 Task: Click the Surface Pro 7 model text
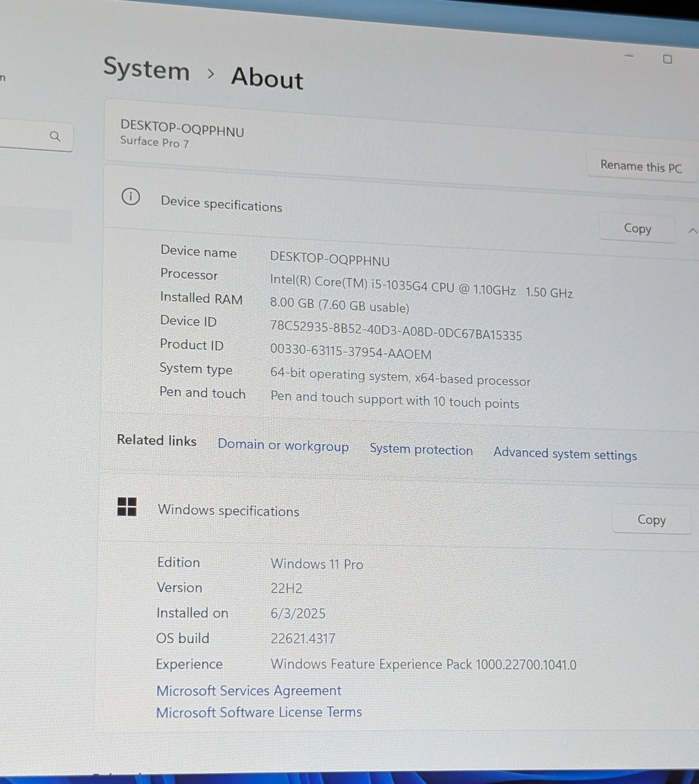154,142
